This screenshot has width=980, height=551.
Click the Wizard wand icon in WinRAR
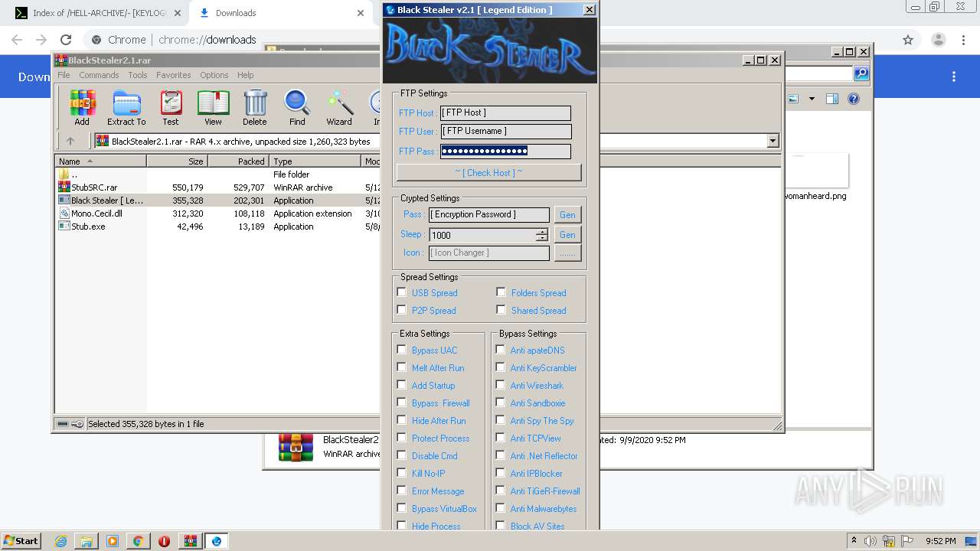pos(339,107)
